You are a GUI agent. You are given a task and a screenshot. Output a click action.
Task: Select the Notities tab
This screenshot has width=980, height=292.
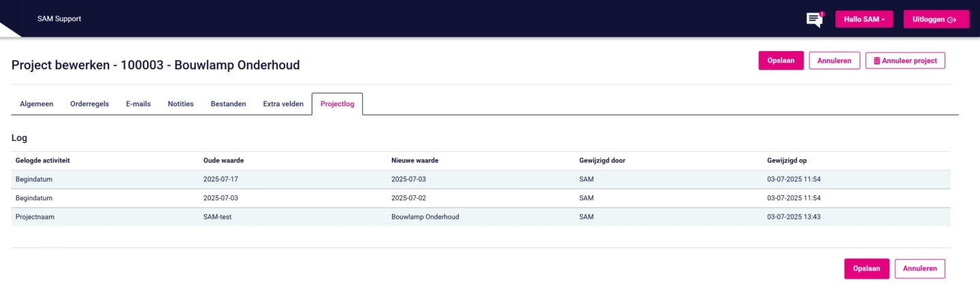[x=181, y=104]
